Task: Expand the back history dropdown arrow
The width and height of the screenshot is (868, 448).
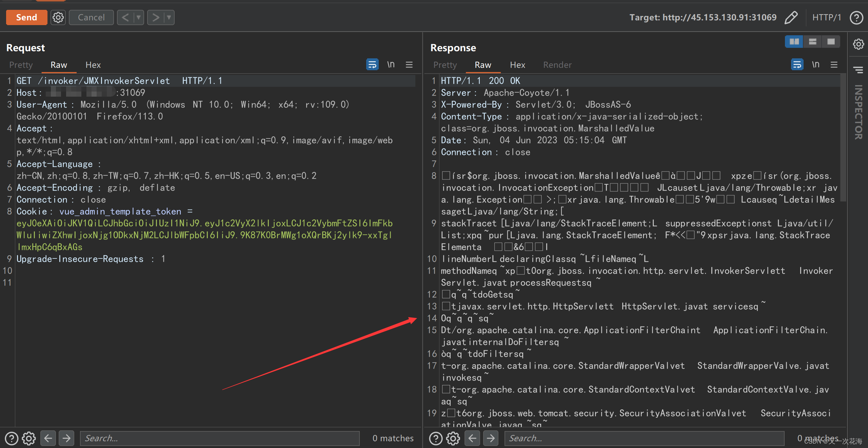Action: coord(139,17)
